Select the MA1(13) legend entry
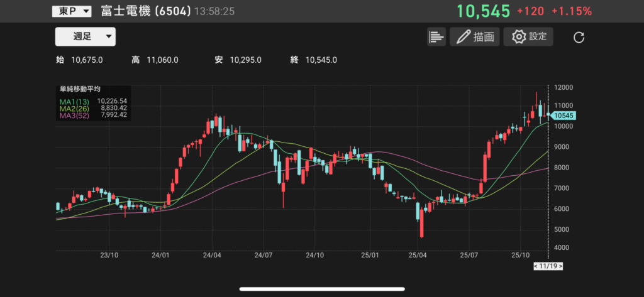The width and height of the screenshot is (644, 297). pyautogui.click(x=75, y=100)
